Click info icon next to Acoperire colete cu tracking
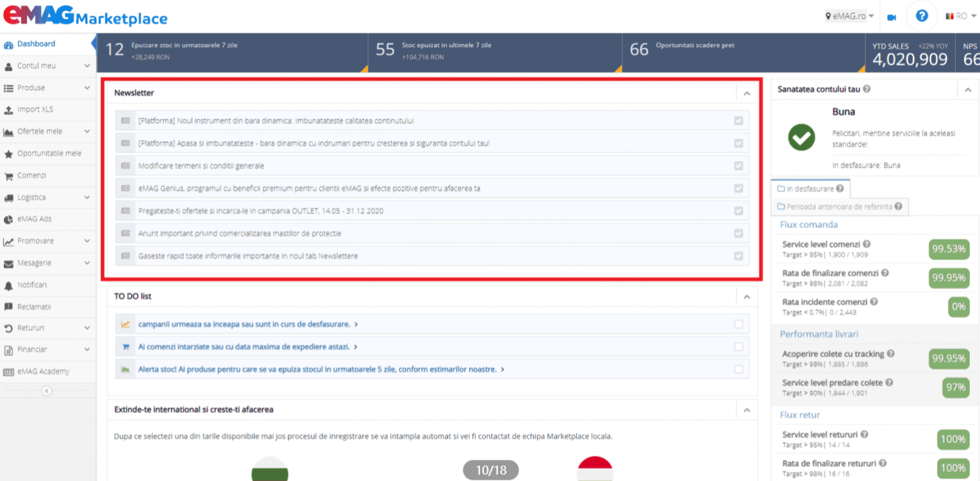The height and width of the screenshot is (481, 980). pyautogui.click(x=890, y=354)
